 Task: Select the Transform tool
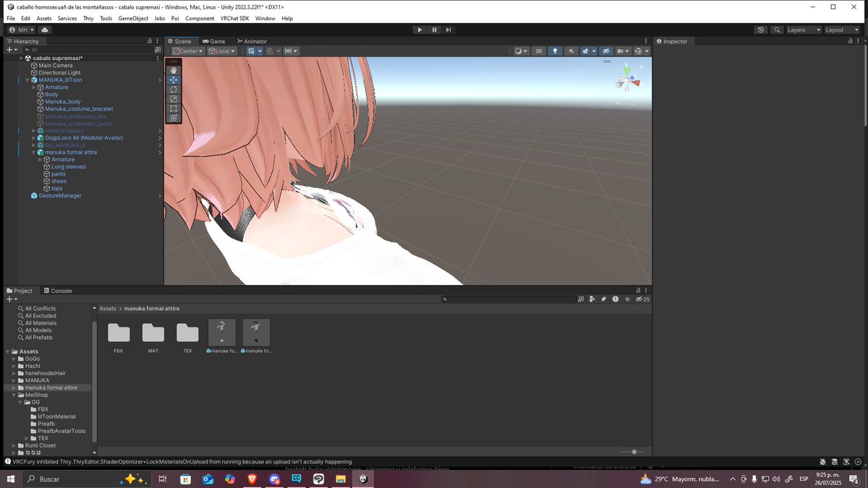pyautogui.click(x=174, y=117)
